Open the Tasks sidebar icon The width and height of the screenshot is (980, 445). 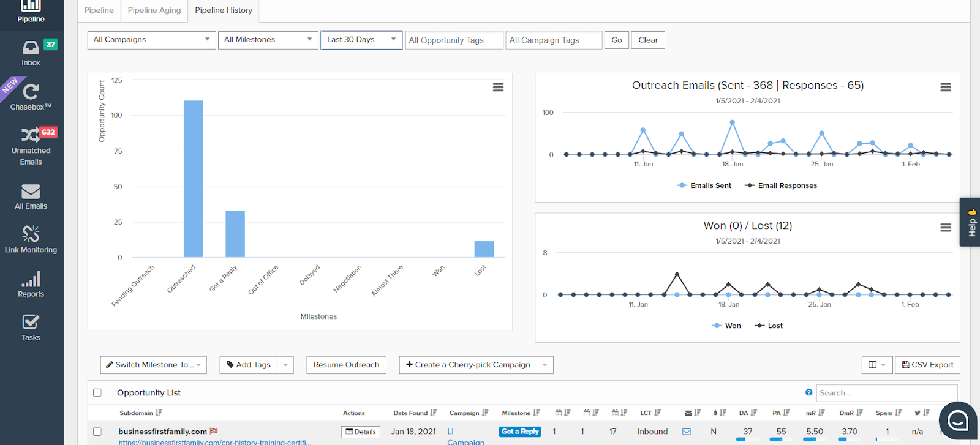click(x=31, y=327)
